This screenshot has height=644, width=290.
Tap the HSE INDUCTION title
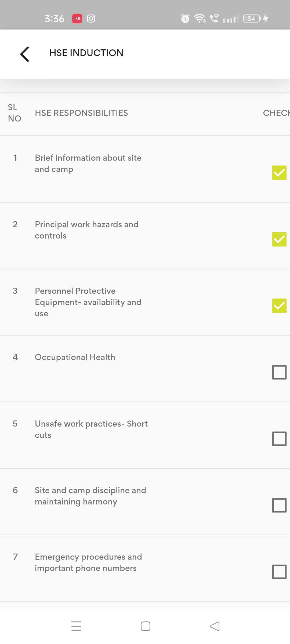tap(86, 53)
